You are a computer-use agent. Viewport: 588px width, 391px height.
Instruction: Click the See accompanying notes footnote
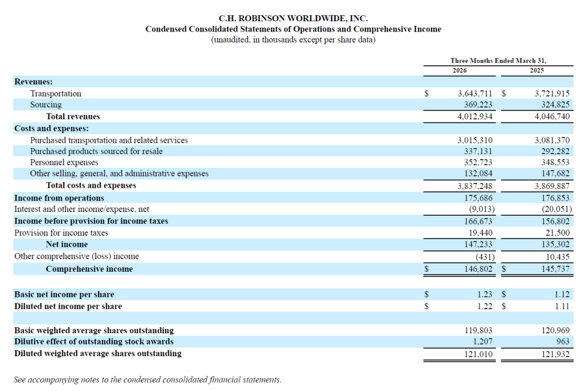click(148, 380)
